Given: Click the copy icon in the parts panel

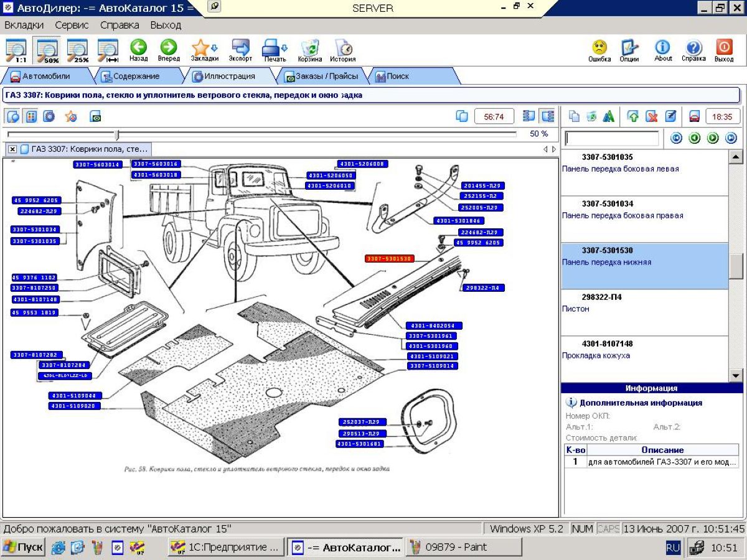Looking at the screenshot, I should [574, 116].
